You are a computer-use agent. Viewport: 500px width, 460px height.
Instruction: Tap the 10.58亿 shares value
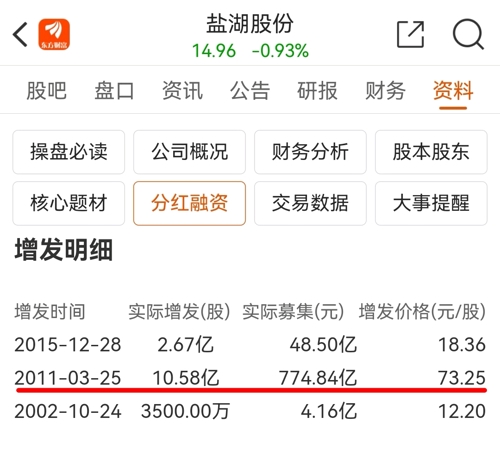click(186, 378)
